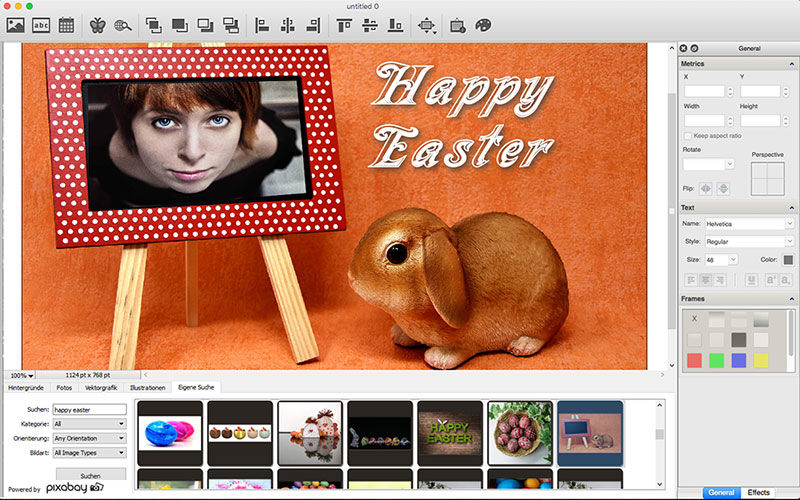Select the easel and bunny thumbnail
Viewport: 800px width, 500px height.
[590, 433]
